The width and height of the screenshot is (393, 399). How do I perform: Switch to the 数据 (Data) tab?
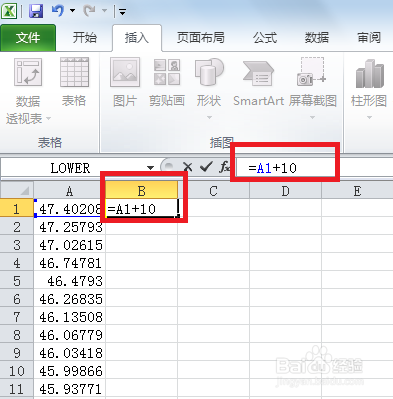click(317, 38)
